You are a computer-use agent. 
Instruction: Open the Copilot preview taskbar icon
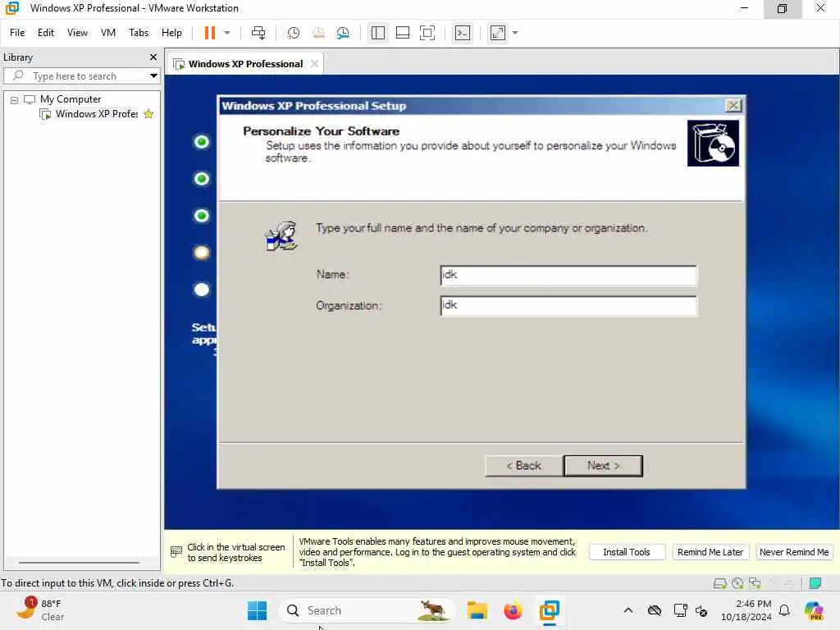coord(814,610)
